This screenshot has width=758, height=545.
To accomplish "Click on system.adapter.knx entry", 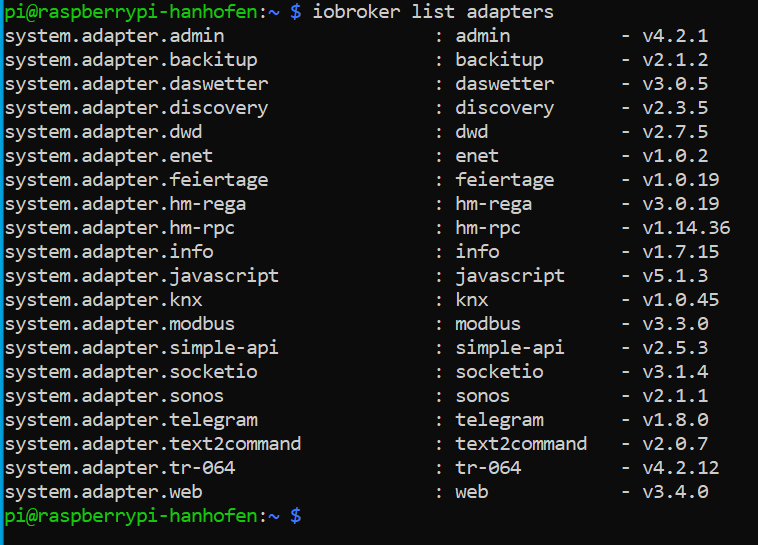I will point(103,300).
